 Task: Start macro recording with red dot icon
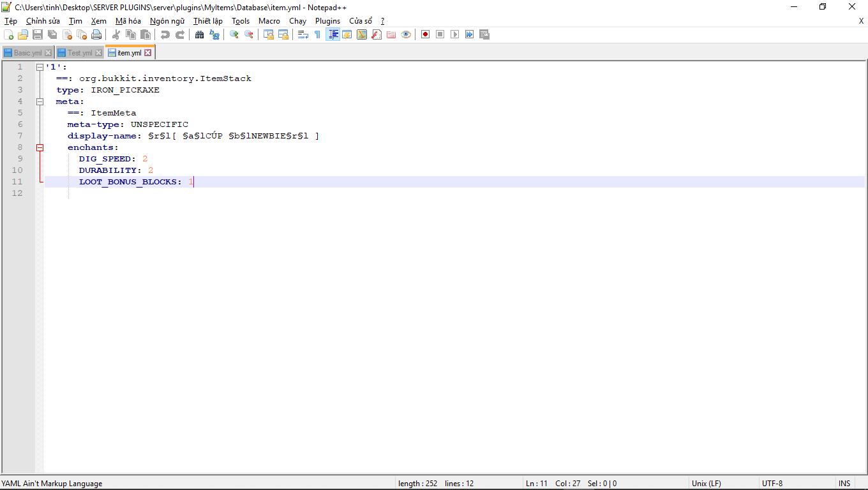click(x=425, y=34)
